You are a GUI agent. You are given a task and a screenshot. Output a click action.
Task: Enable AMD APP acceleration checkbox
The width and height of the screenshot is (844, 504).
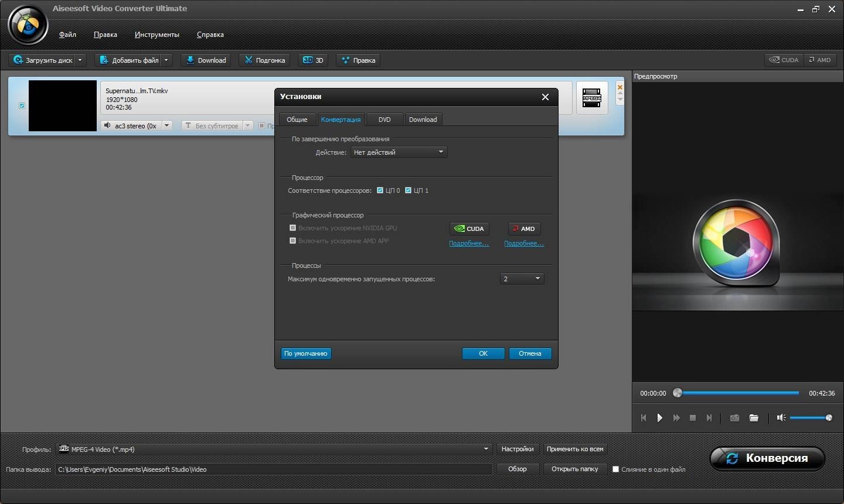pos(292,241)
